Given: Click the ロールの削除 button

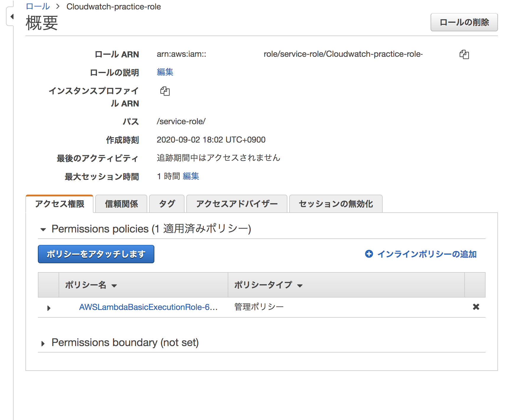Looking at the screenshot, I should pos(464,22).
